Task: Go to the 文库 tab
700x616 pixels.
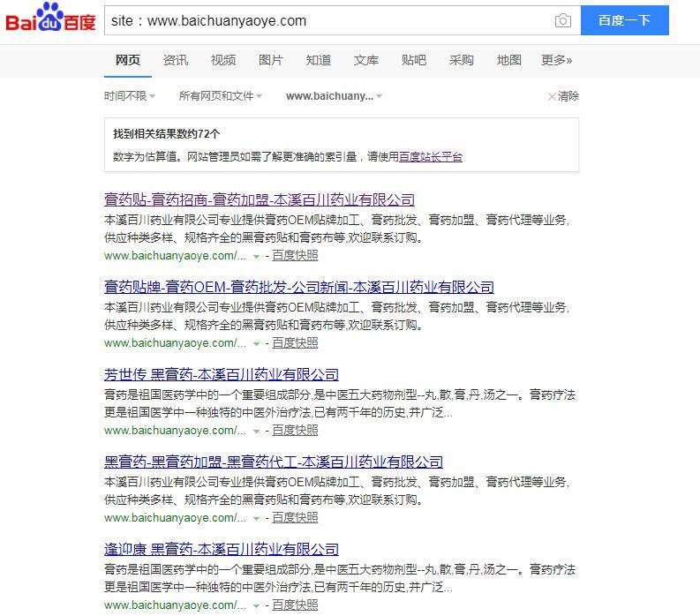Action: (366, 60)
